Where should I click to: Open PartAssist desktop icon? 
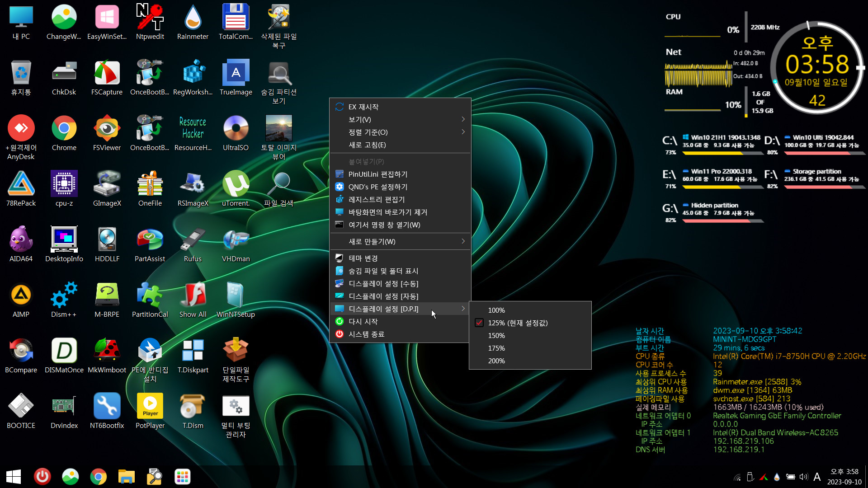click(150, 244)
